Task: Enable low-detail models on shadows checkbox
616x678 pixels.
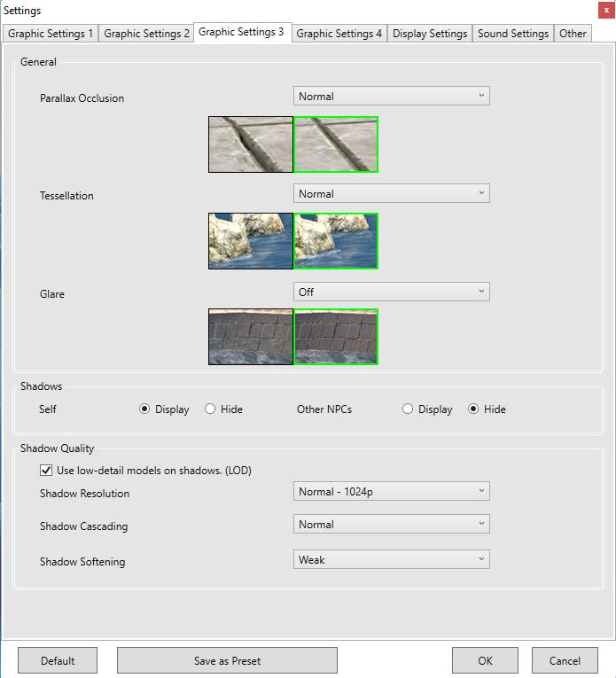Action: pyautogui.click(x=47, y=471)
